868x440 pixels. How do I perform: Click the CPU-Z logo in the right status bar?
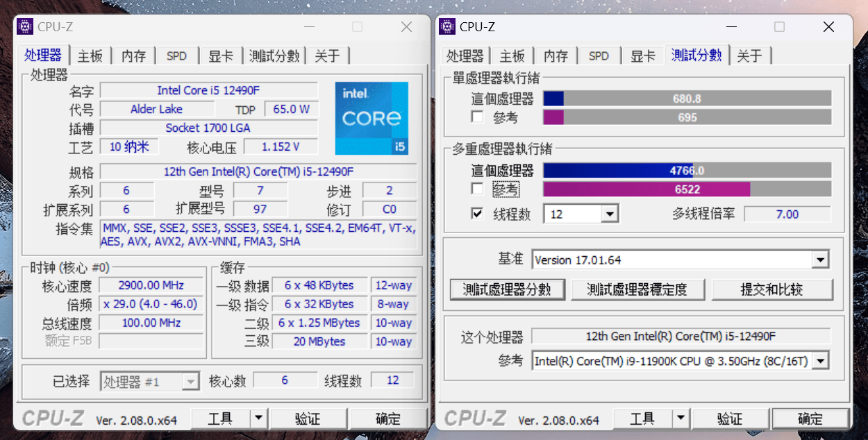click(475, 418)
